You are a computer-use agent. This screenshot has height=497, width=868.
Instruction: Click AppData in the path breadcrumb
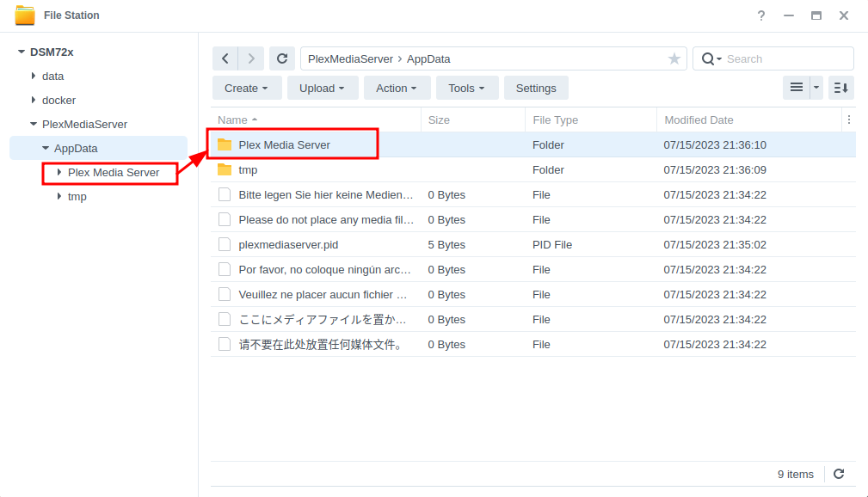(428, 58)
